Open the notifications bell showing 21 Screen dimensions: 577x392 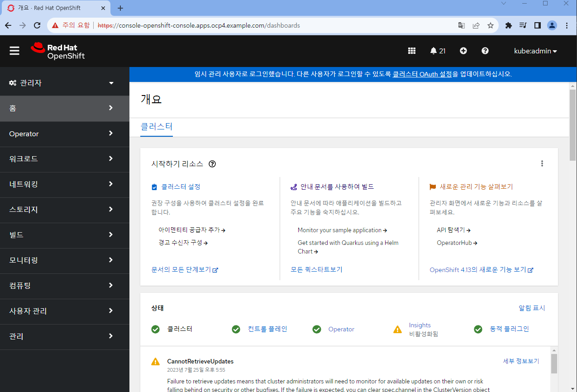pyautogui.click(x=438, y=51)
